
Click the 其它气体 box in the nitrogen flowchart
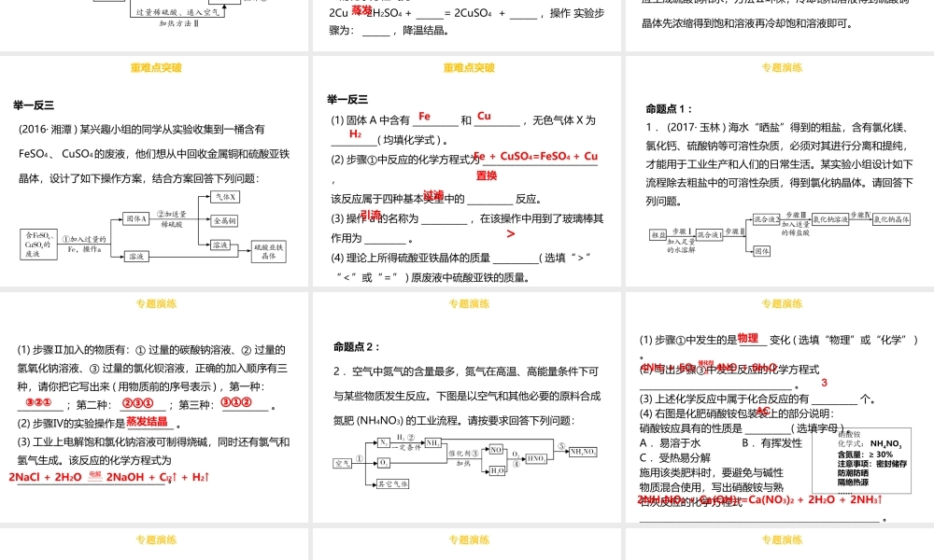click(x=393, y=483)
